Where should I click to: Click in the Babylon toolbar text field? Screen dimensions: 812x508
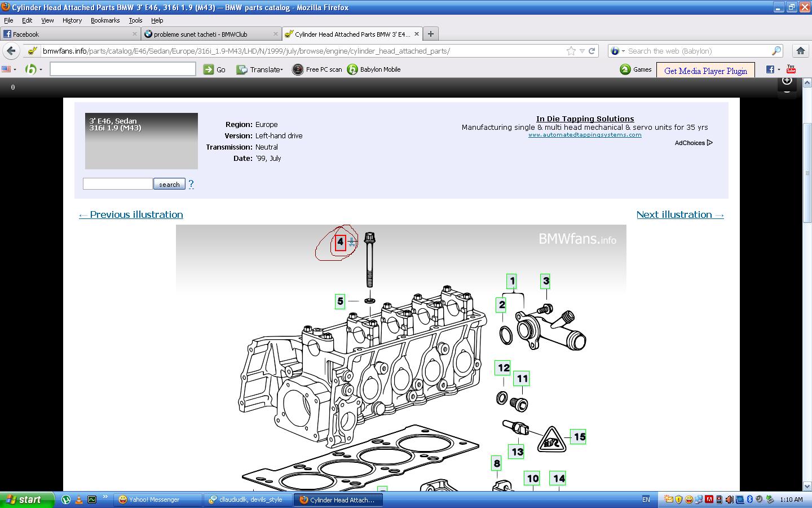click(x=123, y=69)
